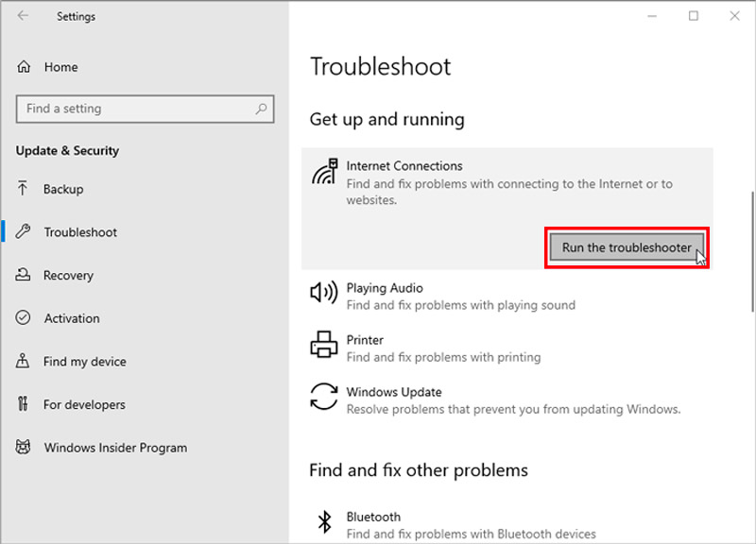Click the Find my device icon
Viewport: 756px width, 544px height.
click(x=24, y=362)
